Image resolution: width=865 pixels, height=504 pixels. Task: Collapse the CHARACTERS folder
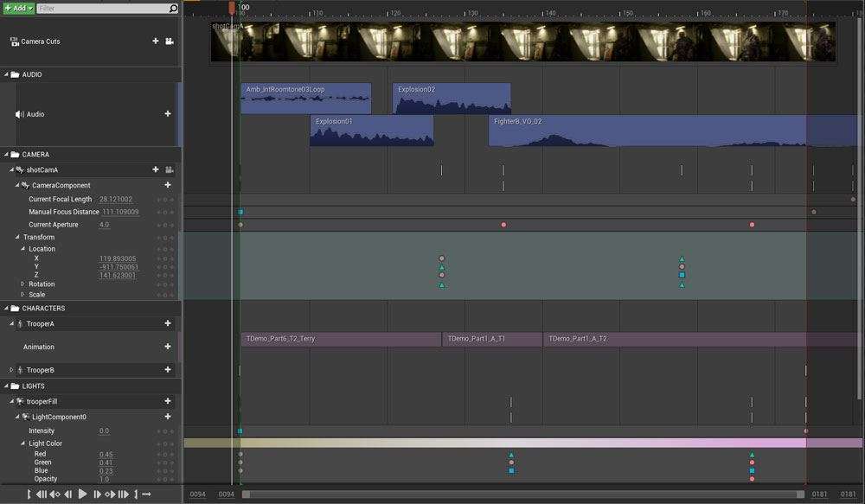[x=6, y=309]
